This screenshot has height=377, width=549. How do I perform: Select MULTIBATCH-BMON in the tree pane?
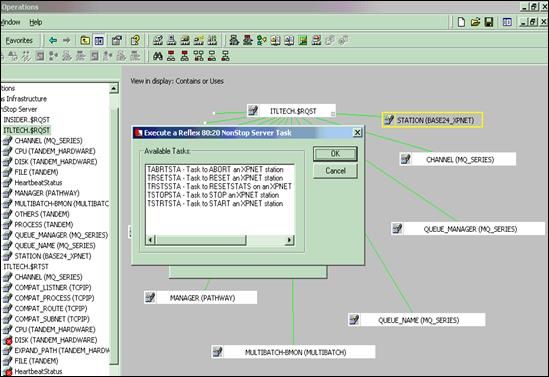62,204
